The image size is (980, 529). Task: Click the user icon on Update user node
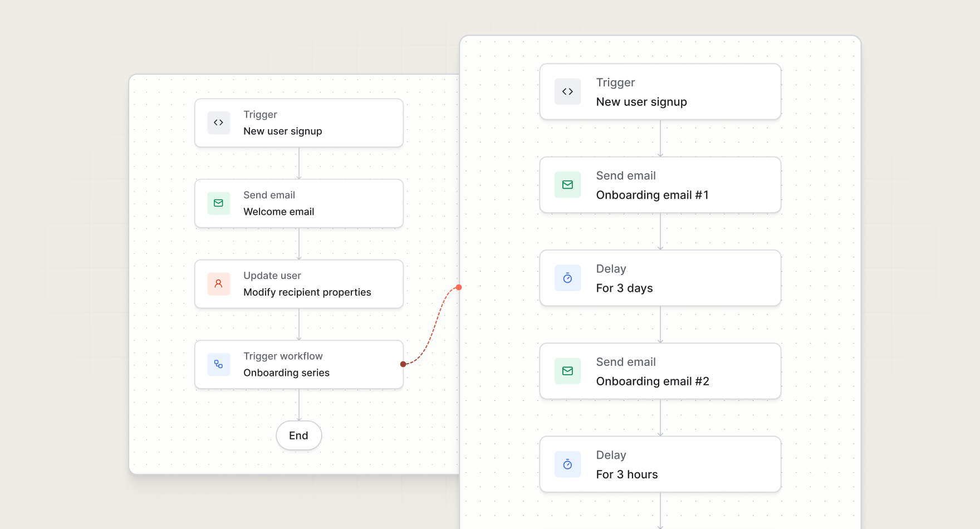219,284
